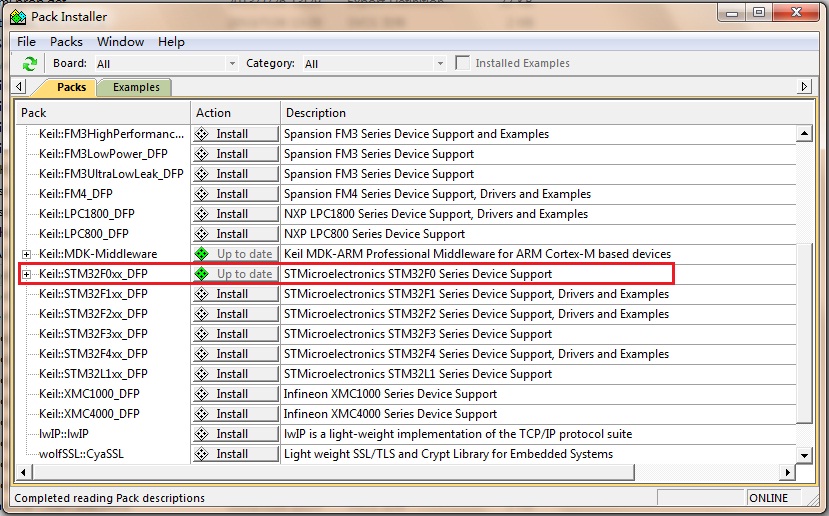Click the Up to date button for STM32F0xx_DFP
This screenshot has width=829, height=516.
coord(235,274)
